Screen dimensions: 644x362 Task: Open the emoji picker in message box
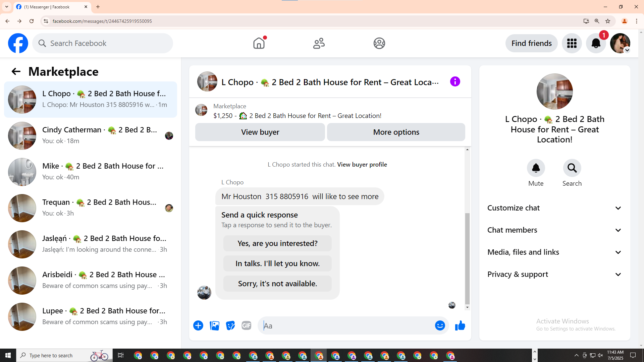440,325
